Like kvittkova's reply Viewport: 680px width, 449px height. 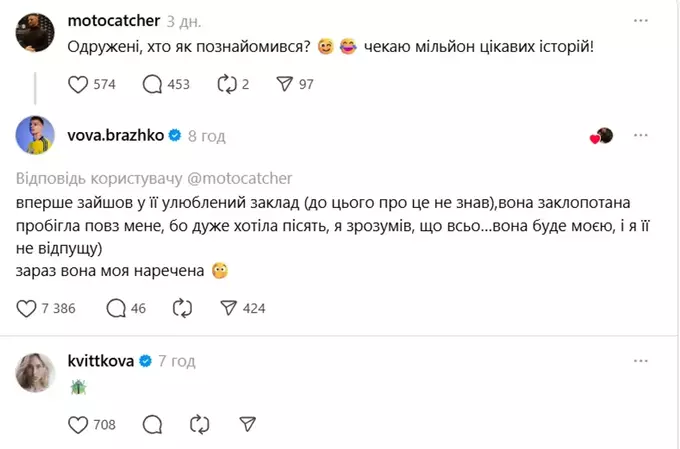point(79,424)
